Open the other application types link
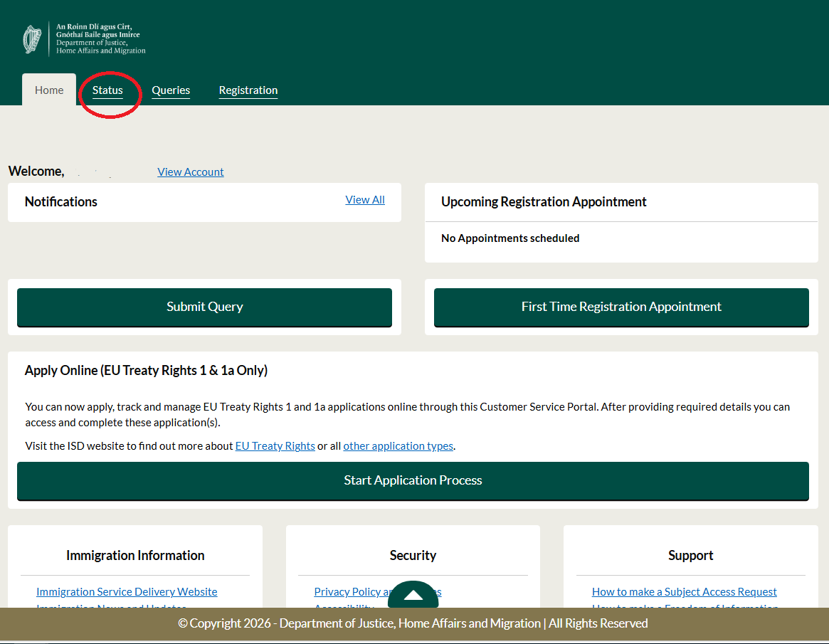The height and width of the screenshot is (644, 829). click(x=398, y=445)
